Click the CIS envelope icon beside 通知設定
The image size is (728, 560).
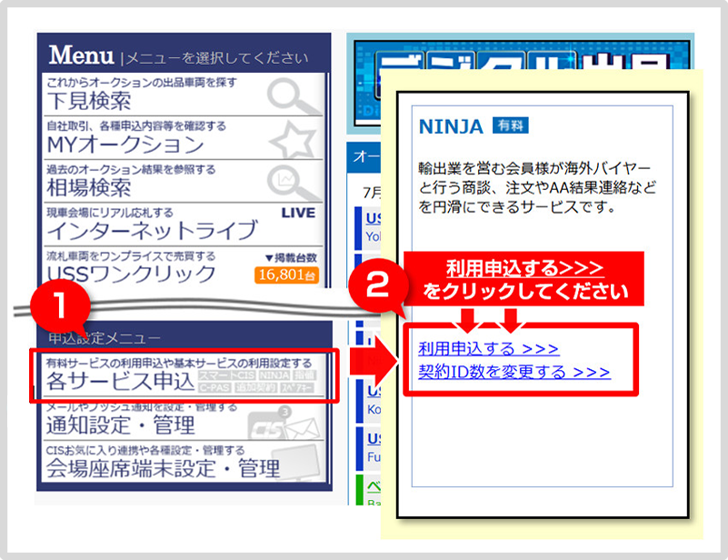point(284,425)
